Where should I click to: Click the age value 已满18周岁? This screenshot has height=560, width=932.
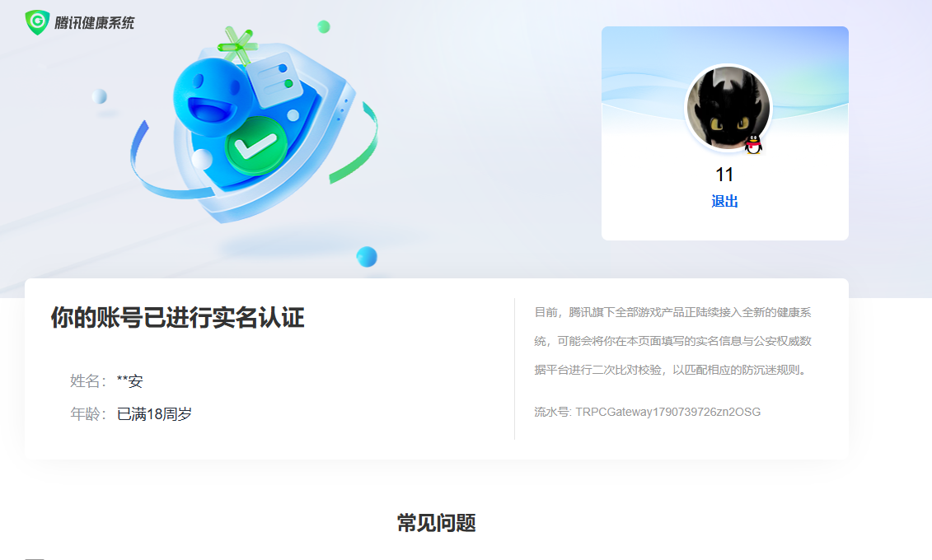(x=154, y=414)
